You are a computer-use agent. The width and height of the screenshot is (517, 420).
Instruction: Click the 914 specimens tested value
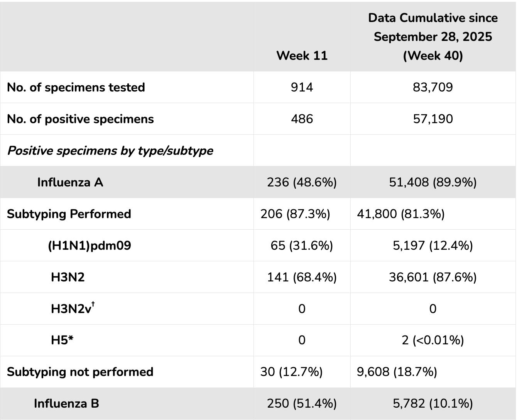point(302,87)
